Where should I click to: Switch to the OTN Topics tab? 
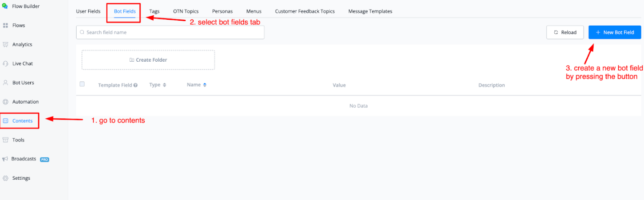click(186, 11)
